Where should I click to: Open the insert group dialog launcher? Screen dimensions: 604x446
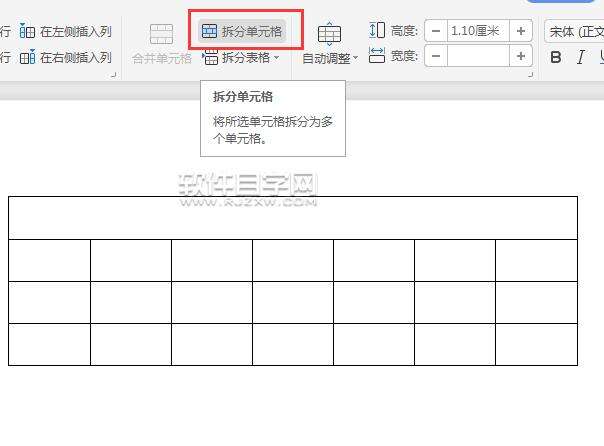pyautogui.click(x=114, y=75)
